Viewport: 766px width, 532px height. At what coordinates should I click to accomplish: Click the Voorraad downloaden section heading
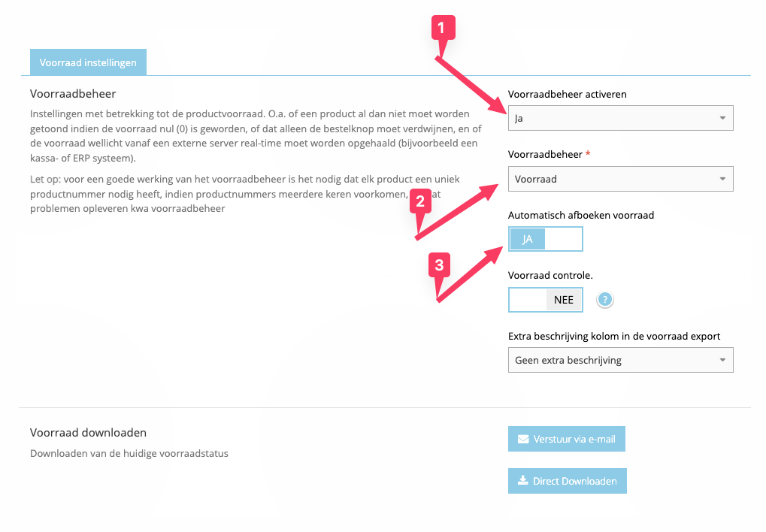[87, 433]
